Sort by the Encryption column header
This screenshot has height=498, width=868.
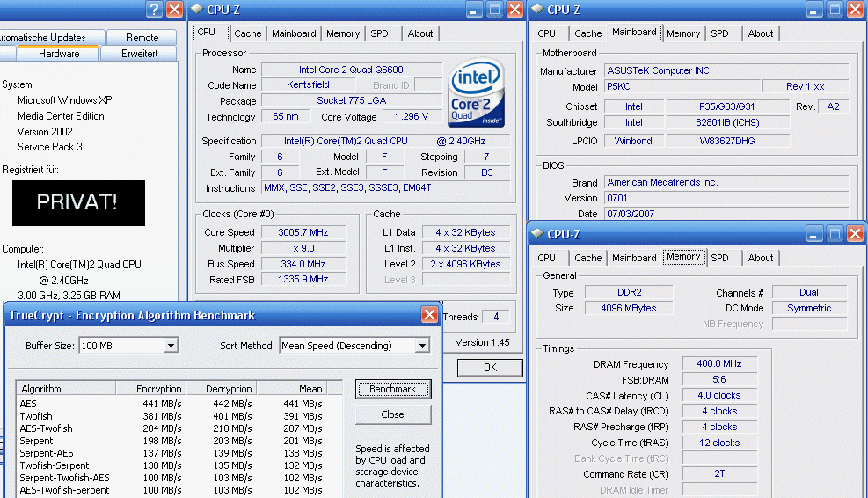(151, 388)
